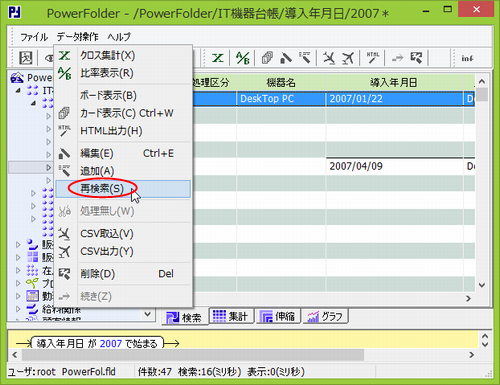Click the ユーザ:root PowerFol.fld status text

click(x=62, y=372)
